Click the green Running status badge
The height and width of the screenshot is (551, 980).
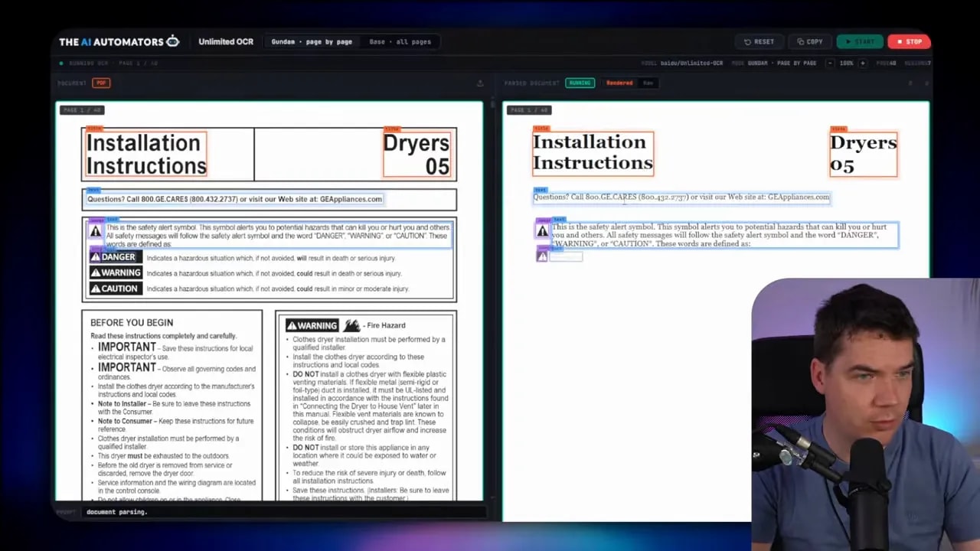point(580,83)
